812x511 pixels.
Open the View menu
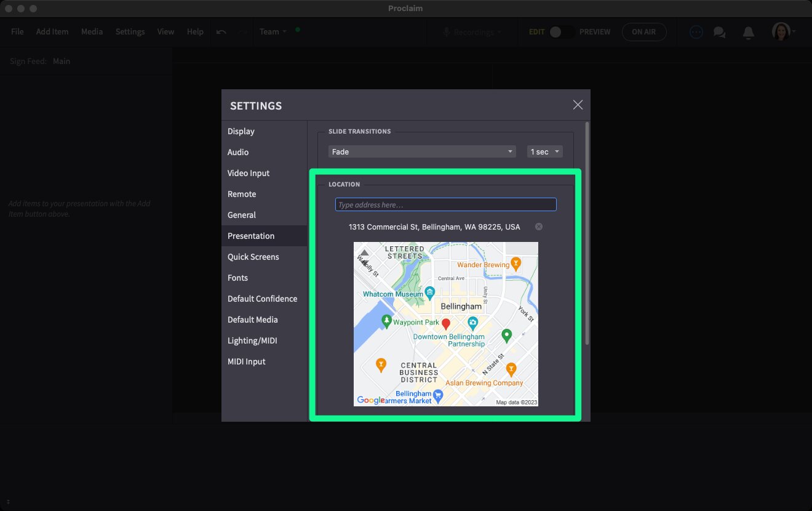[x=165, y=32]
